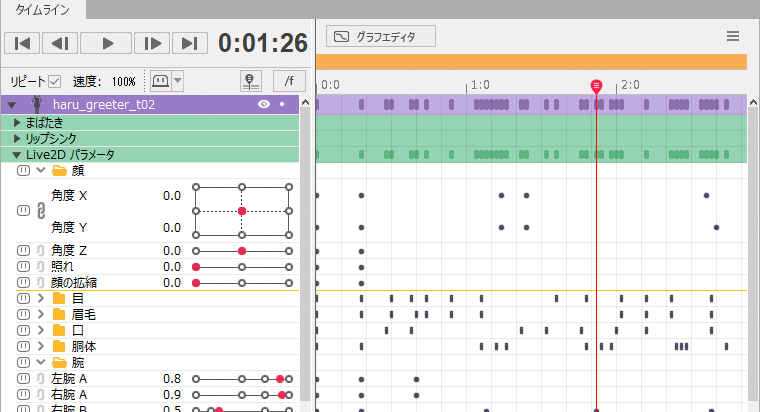Toggle keyframe icon for 角度 Z

tap(23, 251)
